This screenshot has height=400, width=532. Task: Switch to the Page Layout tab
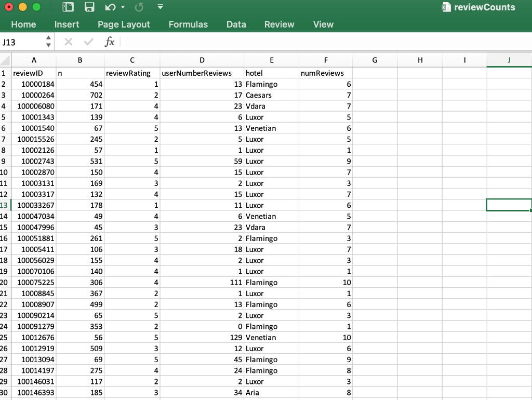click(x=124, y=24)
